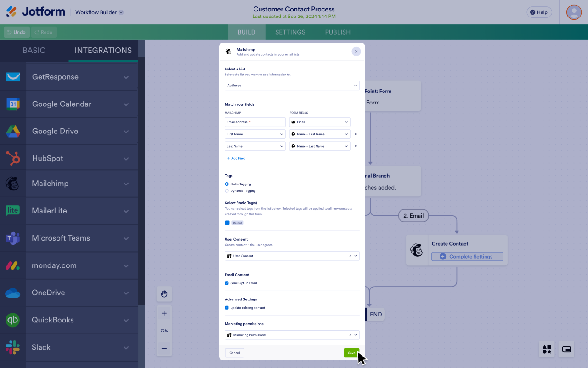Select the monday.com icon
The image size is (588, 368).
pos(12,265)
